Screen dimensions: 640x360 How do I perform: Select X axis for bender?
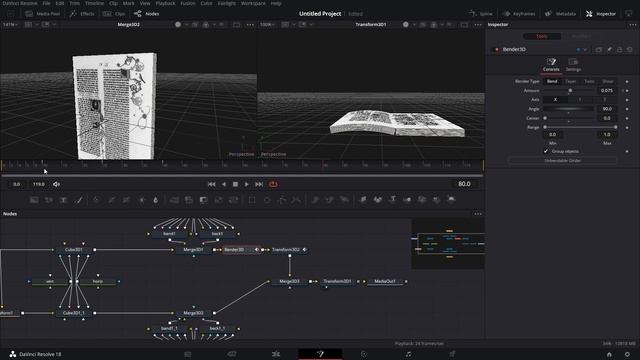(x=555, y=100)
